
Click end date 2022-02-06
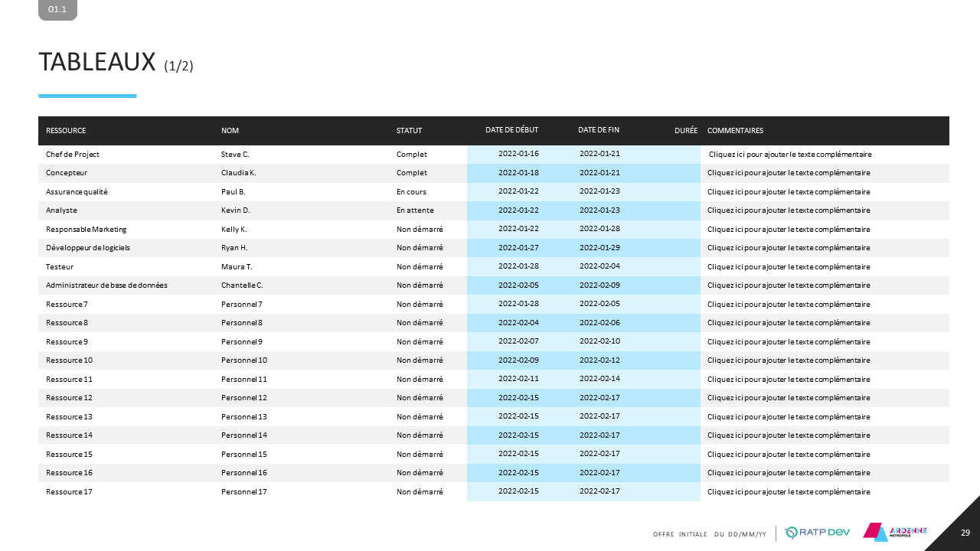point(599,322)
